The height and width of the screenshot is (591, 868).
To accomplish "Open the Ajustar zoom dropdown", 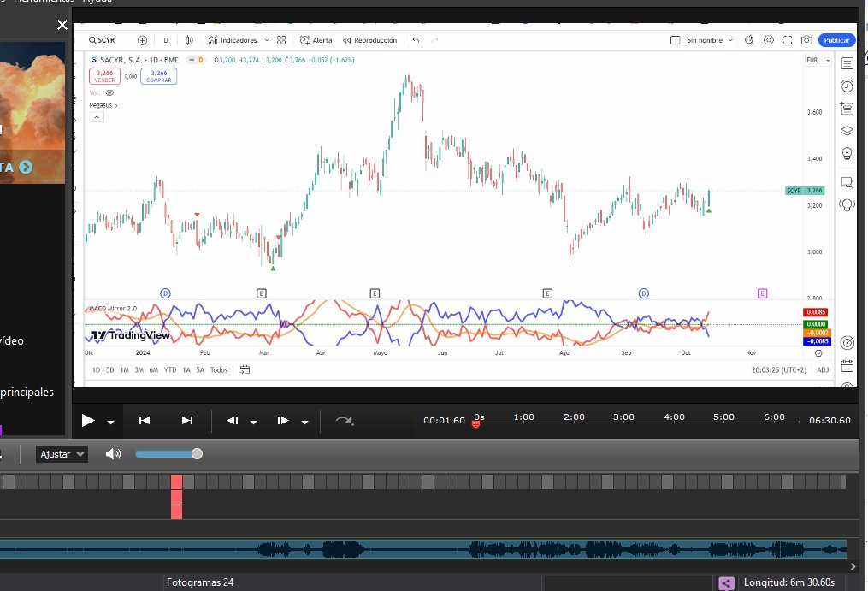I will [x=62, y=454].
